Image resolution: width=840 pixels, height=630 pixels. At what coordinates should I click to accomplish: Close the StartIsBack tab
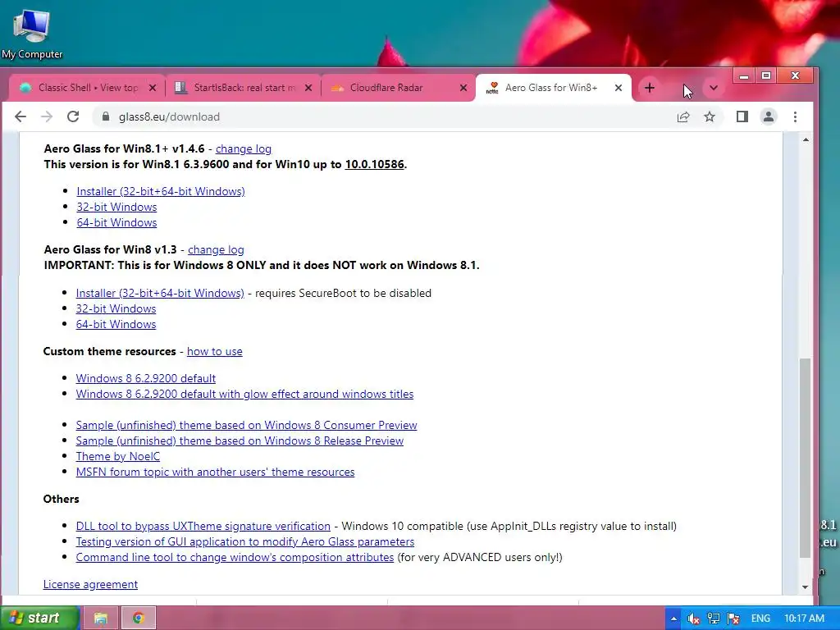pyautogui.click(x=308, y=88)
